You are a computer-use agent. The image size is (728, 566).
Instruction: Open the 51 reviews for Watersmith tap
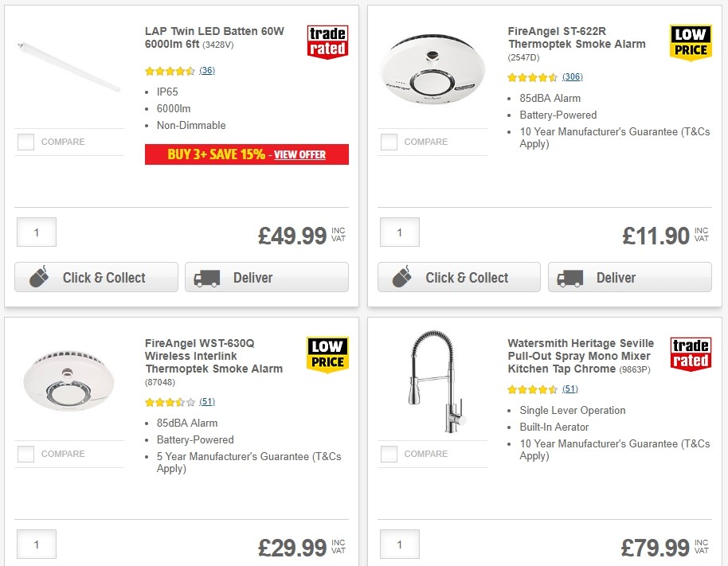(569, 389)
